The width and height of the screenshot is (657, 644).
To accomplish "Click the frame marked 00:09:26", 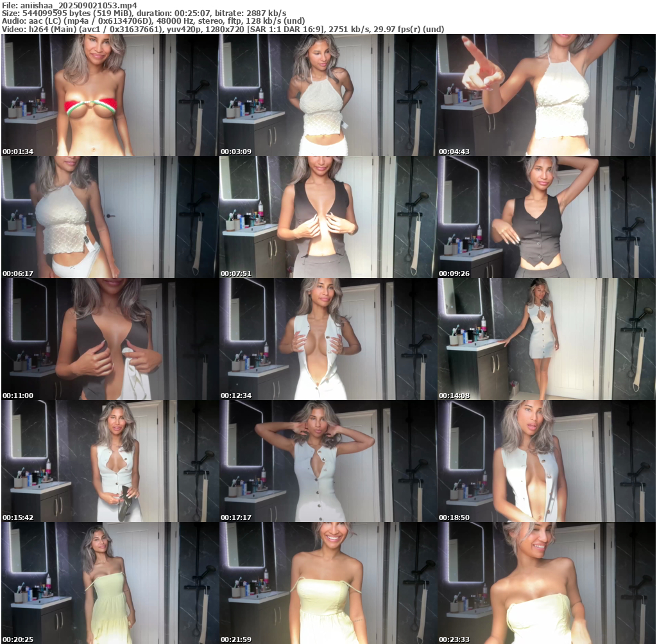I will point(546,217).
